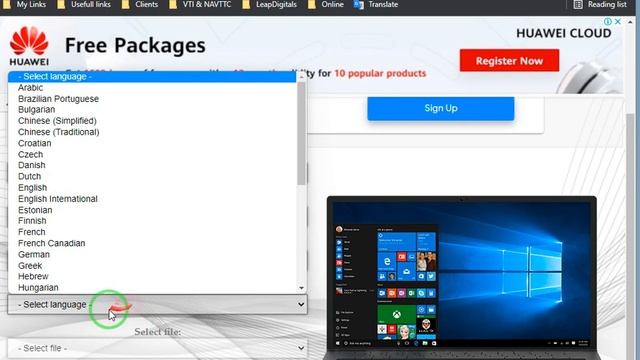Open the My Links bookmark folder
The height and width of the screenshot is (360, 640).
click(24, 5)
